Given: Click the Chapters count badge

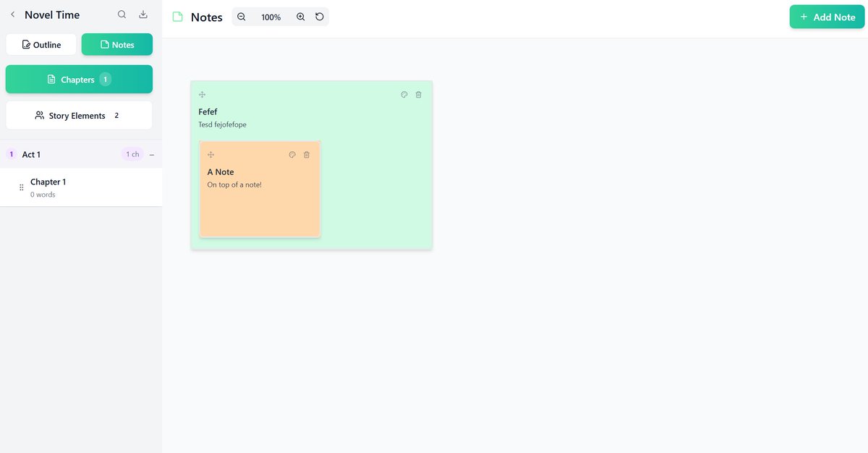Looking at the screenshot, I should coord(106,80).
